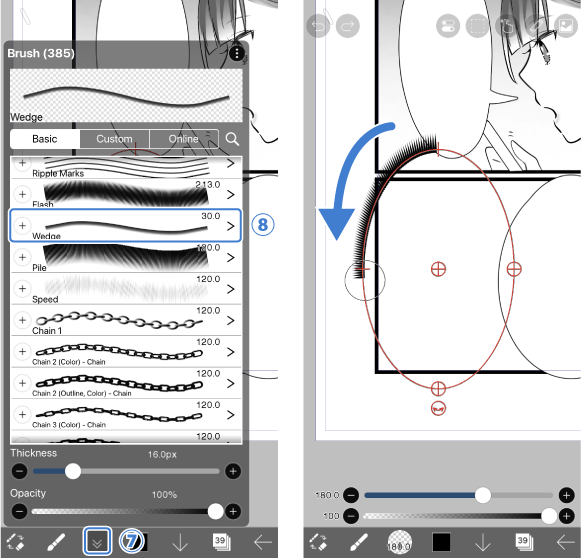Image resolution: width=581 pixels, height=558 pixels.
Task: Expand Pile brush settings chevron
Action: (230, 258)
